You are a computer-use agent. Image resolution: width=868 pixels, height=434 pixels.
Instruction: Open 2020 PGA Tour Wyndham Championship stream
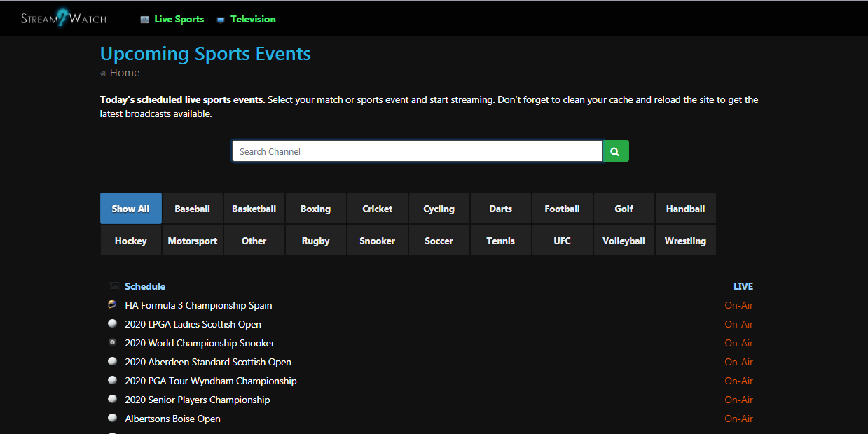[211, 381]
